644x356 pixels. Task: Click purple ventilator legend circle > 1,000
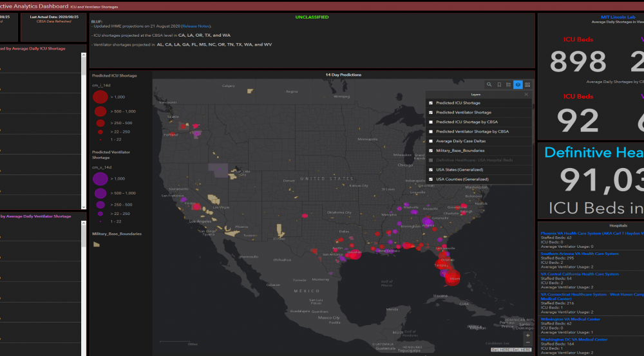[100, 178]
